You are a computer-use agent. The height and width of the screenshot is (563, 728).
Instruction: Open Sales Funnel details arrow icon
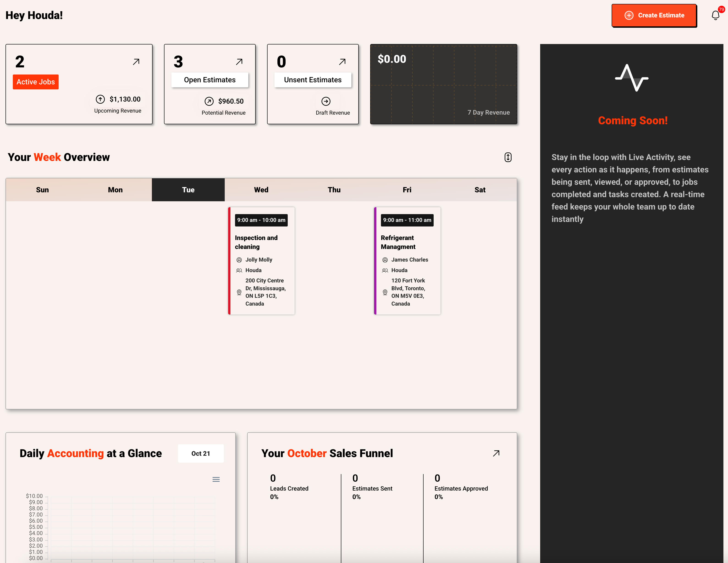[x=496, y=453]
